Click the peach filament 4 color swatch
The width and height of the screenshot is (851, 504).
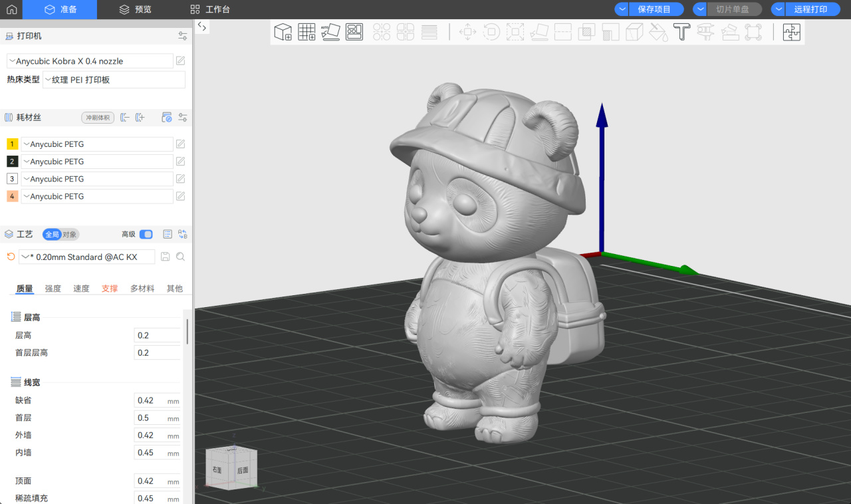(x=12, y=196)
